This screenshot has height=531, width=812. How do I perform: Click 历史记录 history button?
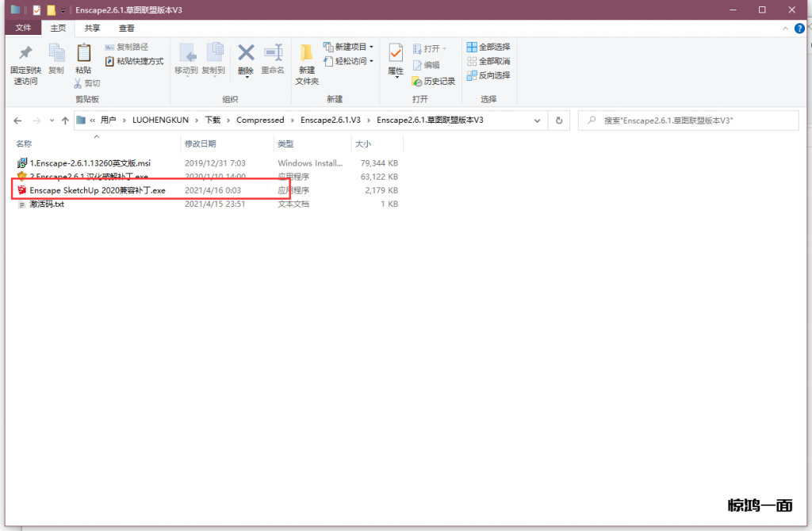click(x=434, y=81)
